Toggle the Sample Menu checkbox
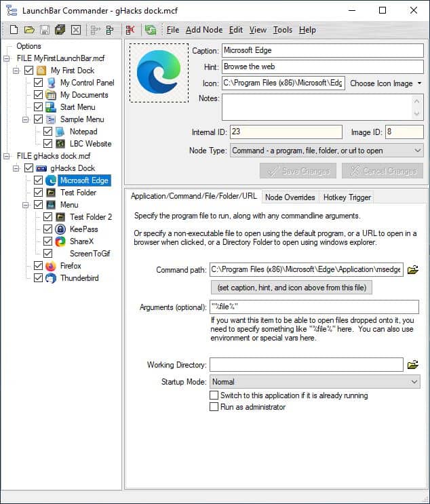Screen dimensions: 430x504 (x=38, y=119)
